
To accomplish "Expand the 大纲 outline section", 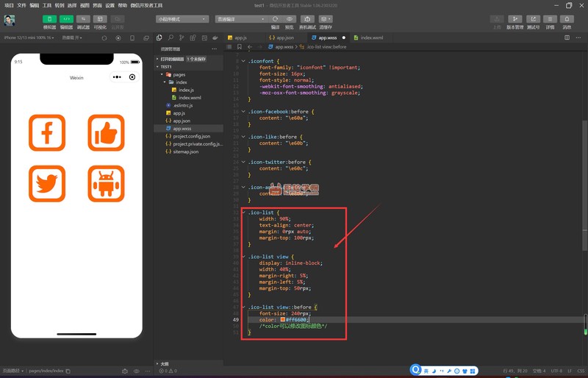I will click(x=189, y=363).
